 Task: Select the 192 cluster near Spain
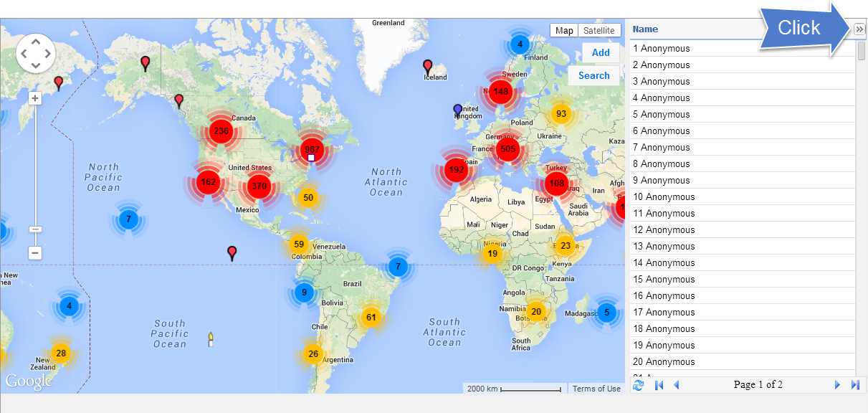(x=455, y=170)
